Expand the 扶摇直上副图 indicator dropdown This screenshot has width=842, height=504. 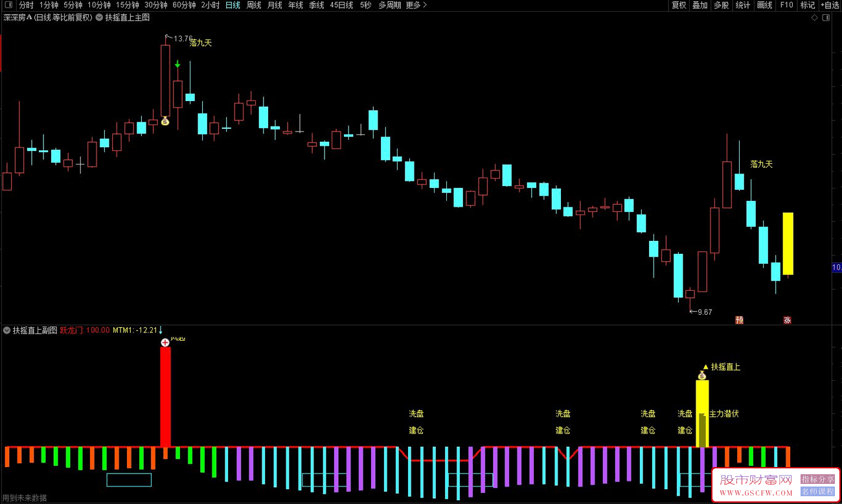7,330
